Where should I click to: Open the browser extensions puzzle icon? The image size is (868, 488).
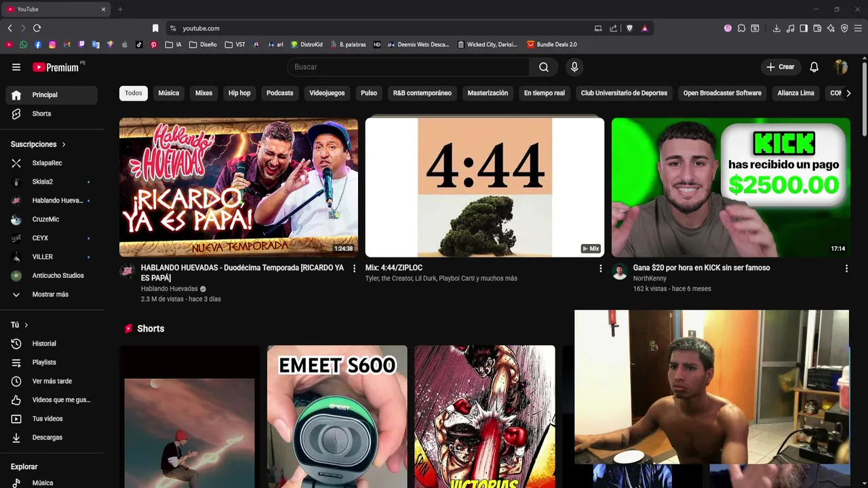point(741,28)
